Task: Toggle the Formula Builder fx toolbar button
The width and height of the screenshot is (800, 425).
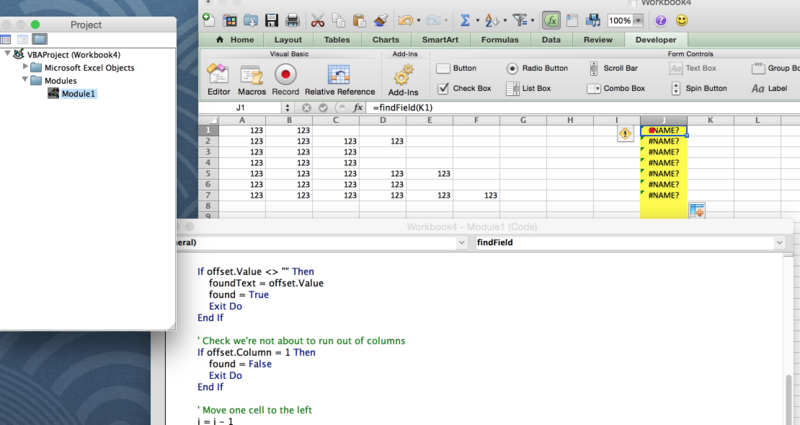Action: coord(551,20)
